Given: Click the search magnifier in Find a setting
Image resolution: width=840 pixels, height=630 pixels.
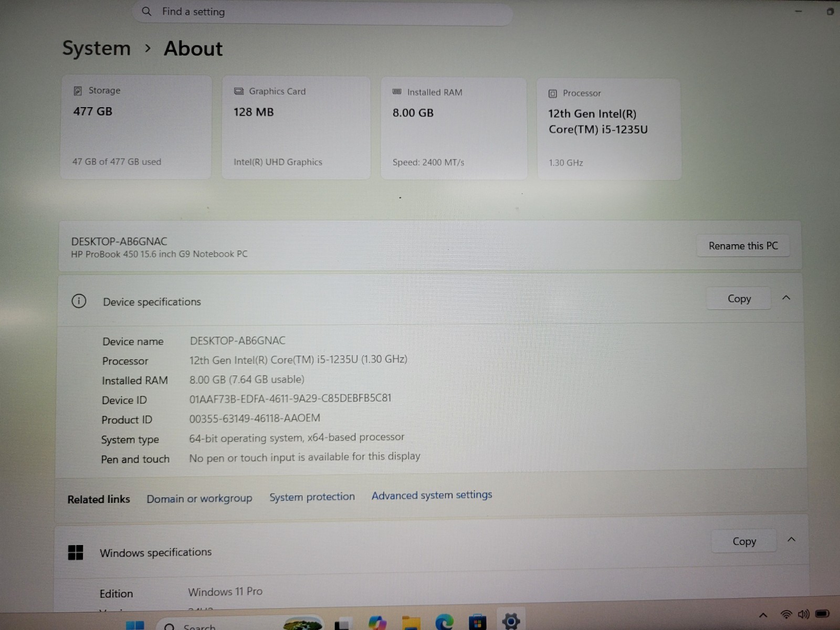Looking at the screenshot, I should tap(146, 11).
